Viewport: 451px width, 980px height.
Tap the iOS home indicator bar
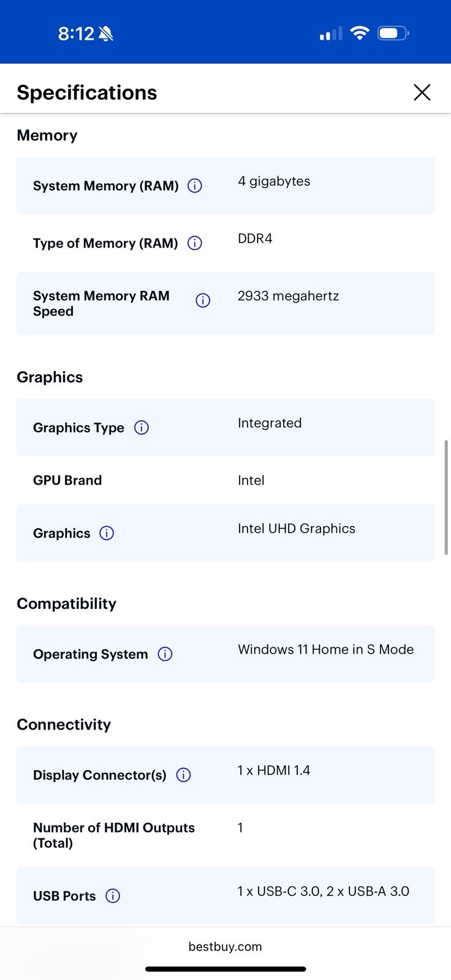pyautogui.click(x=225, y=969)
